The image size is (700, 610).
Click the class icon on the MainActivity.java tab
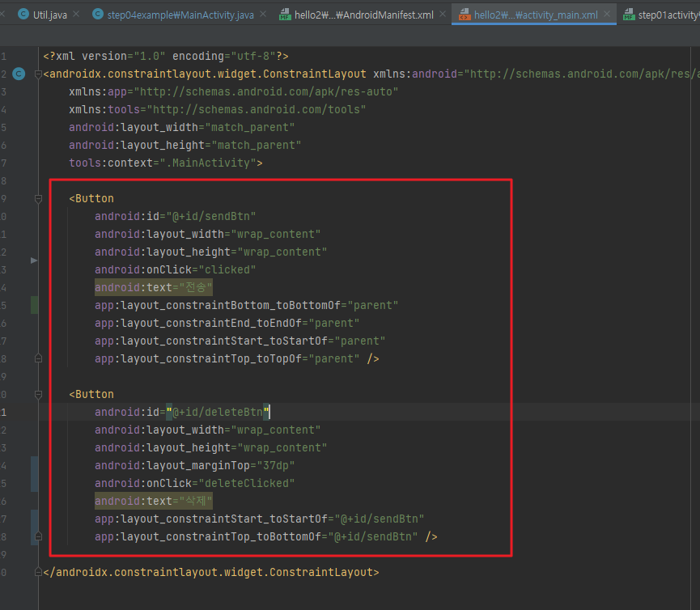[97, 14]
